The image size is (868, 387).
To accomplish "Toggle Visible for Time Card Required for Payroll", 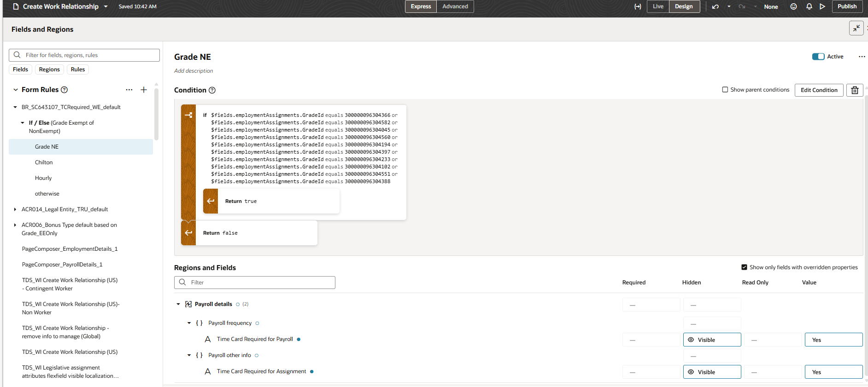I will [712, 340].
